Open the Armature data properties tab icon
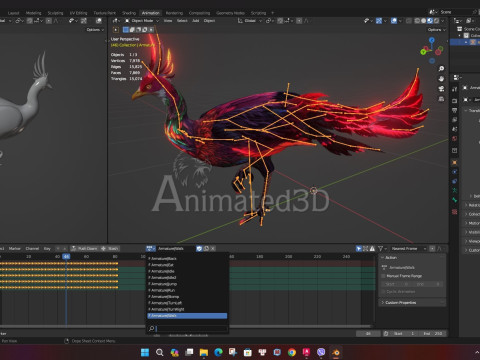This screenshot has height=360, width=480. (x=455, y=190)
